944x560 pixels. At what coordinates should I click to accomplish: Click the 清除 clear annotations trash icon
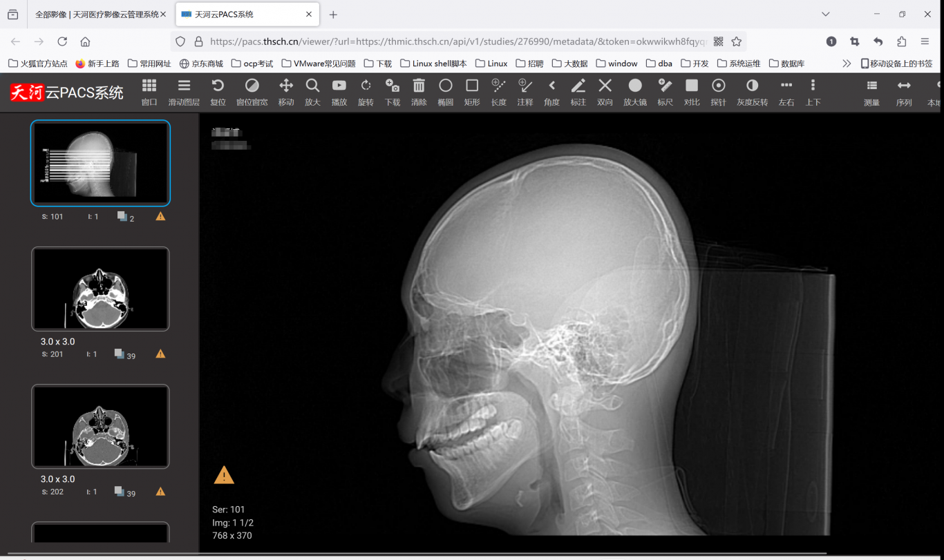419,92
